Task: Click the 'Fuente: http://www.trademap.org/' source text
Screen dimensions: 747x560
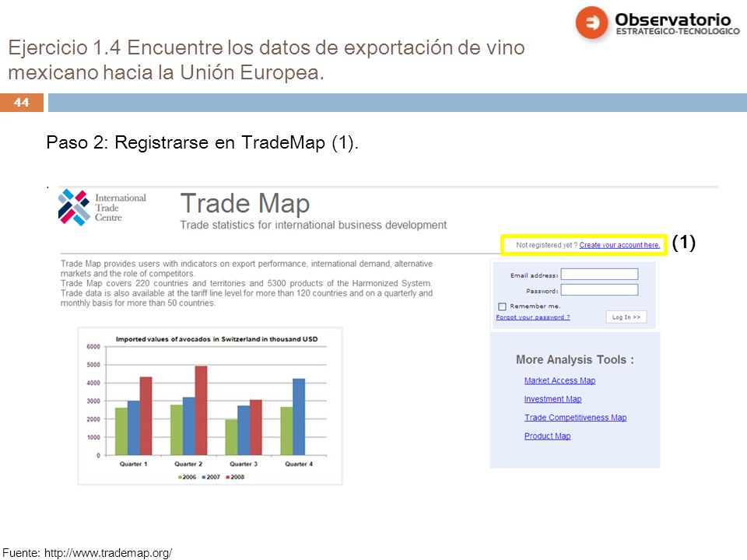Action: tap(87, 553)
